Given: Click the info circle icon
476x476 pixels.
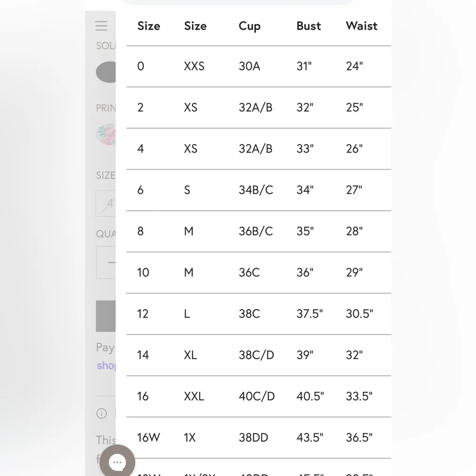Looking at the screenshot, I should pyautogui.click(x=101, y=413).
